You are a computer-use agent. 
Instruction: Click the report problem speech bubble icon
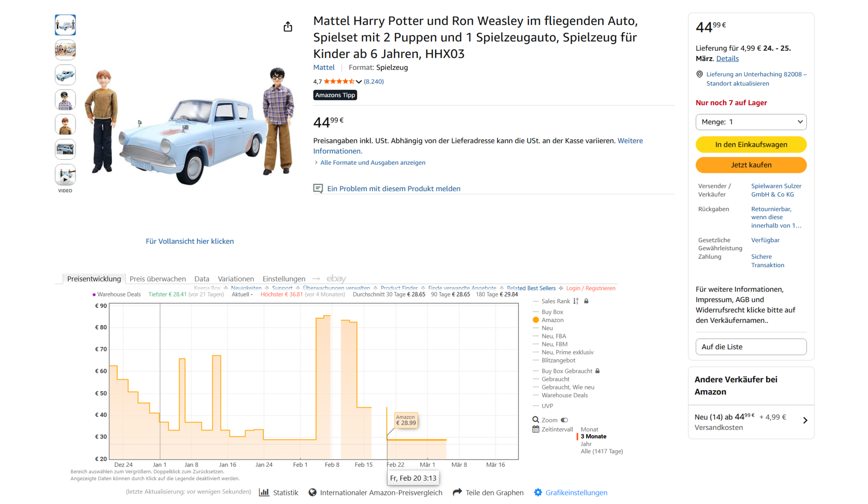318,189
